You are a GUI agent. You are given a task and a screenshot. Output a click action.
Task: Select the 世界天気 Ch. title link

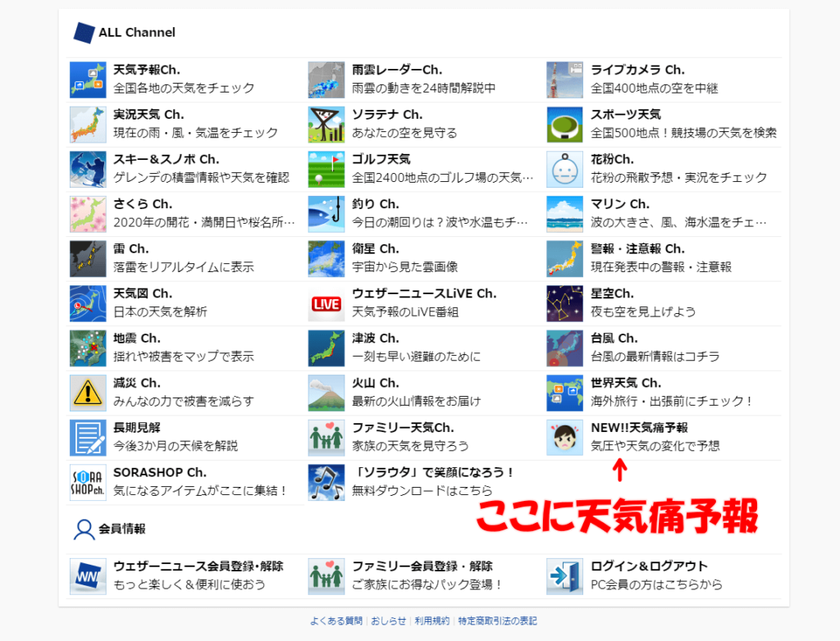tap(626, 383)
